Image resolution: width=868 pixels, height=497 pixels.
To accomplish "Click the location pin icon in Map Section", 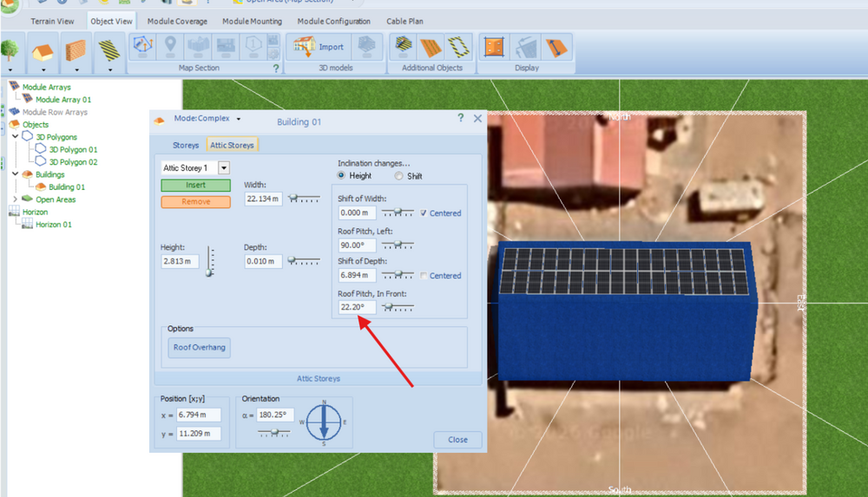I will [x=170, y=45].
